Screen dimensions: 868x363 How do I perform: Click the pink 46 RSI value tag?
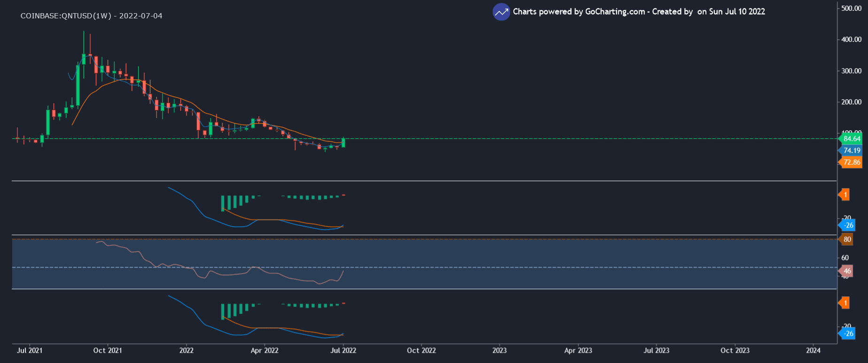tap(846, 271)
